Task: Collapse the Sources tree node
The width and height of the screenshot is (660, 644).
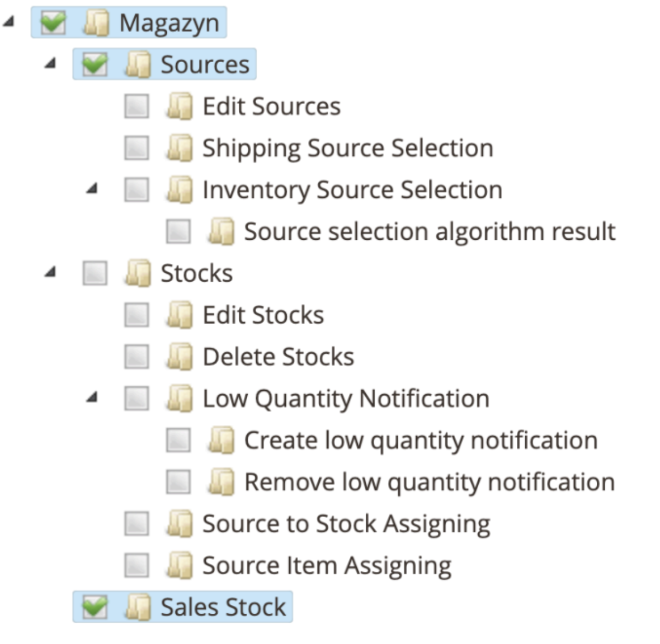Action: tap(50, 64)
